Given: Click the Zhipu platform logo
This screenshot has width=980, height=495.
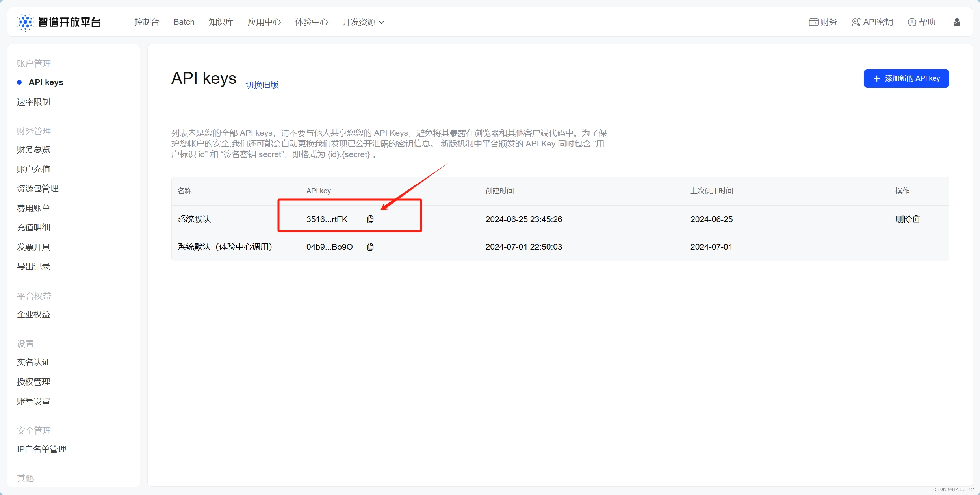Looking at the screenshot, I should point(59,22).
